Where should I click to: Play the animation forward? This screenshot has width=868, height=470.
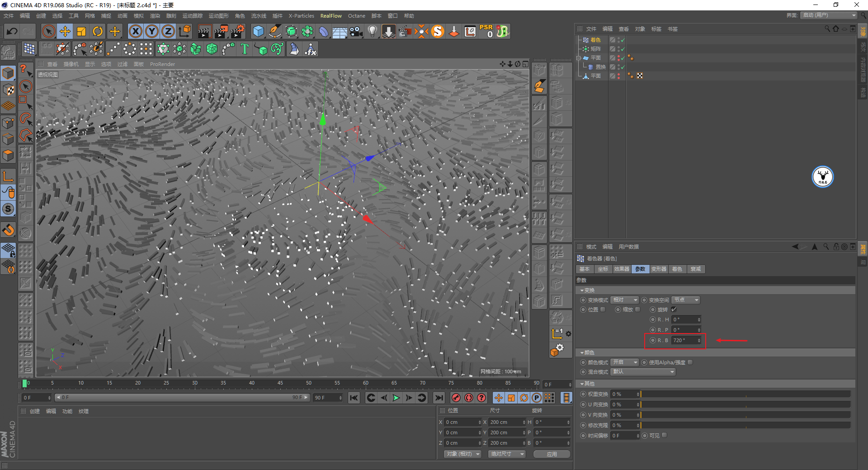tap(396, 398)
